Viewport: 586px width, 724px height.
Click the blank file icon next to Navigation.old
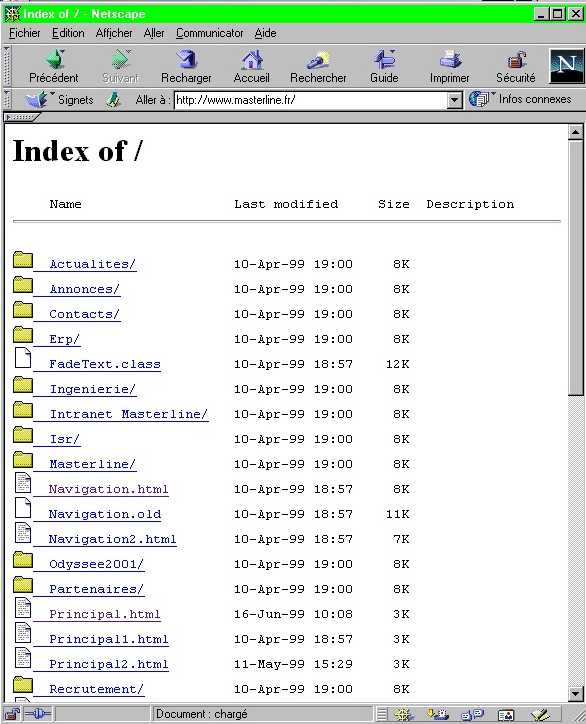23,508
